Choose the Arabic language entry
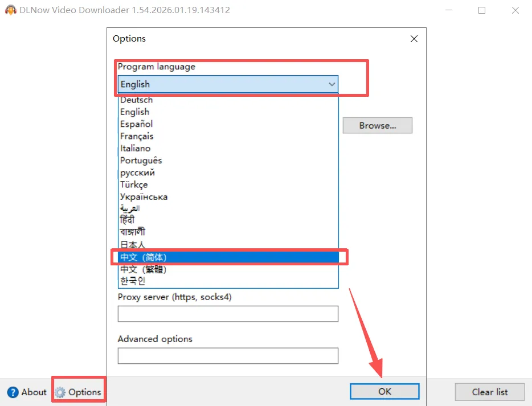Screen dimensions: 532x406 pyautogui.click(x=228, y=208)
